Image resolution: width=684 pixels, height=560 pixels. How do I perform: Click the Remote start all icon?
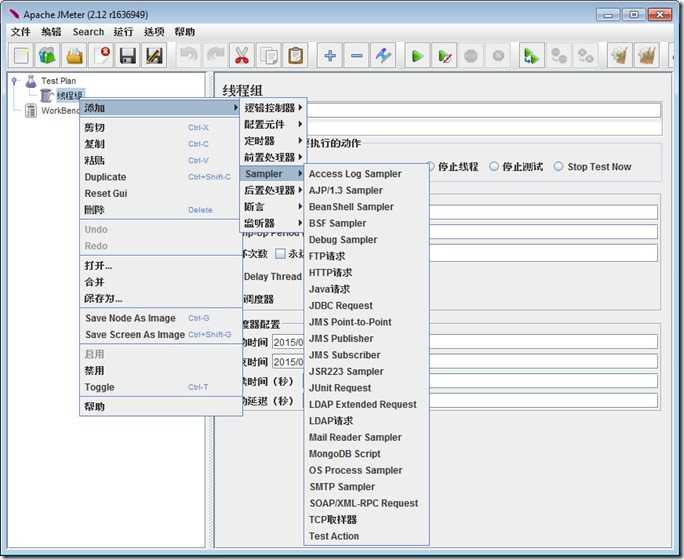tap(532, 55)
